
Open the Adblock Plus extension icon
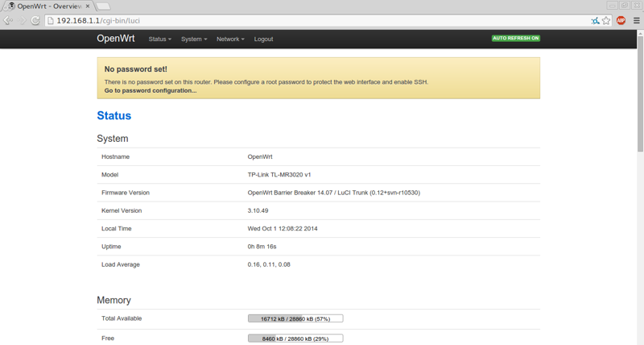click(x=621, y=21)
